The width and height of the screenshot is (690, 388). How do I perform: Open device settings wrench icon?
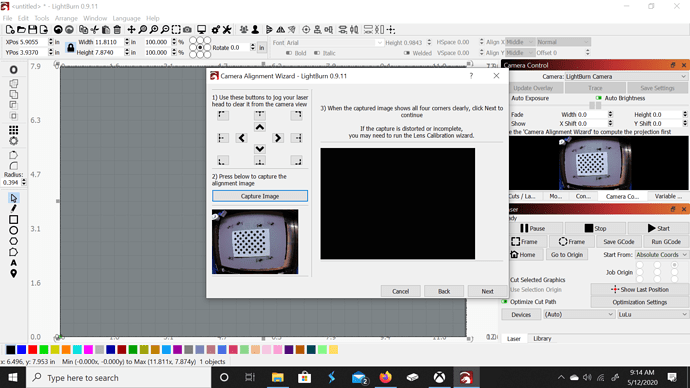coord(227,29)
